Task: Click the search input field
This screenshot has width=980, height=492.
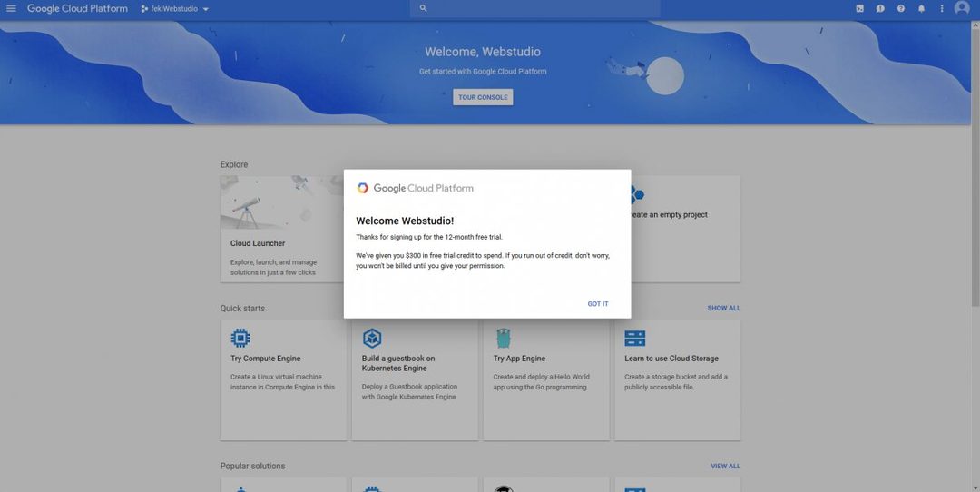Action: tap(535, 9)
